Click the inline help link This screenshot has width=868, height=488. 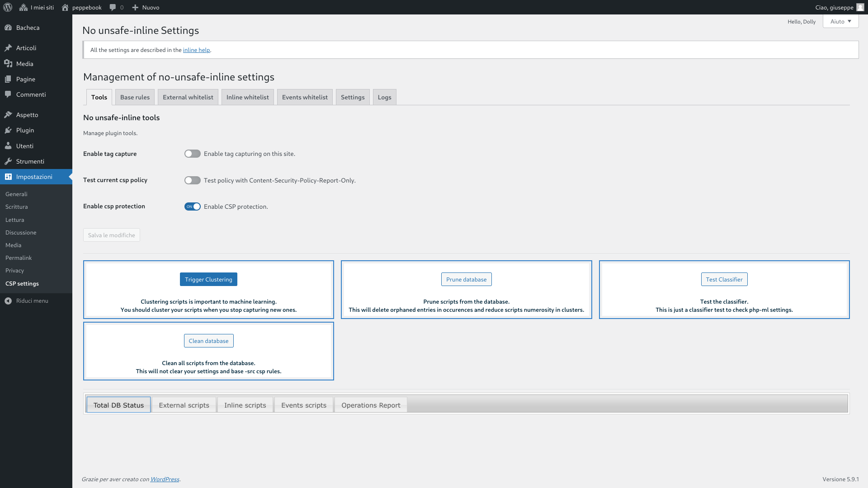point(196,49)
